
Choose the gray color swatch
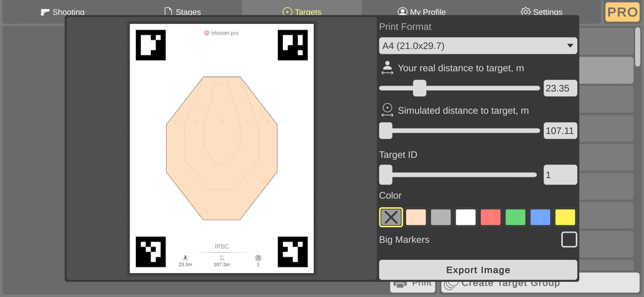(441, 217)
